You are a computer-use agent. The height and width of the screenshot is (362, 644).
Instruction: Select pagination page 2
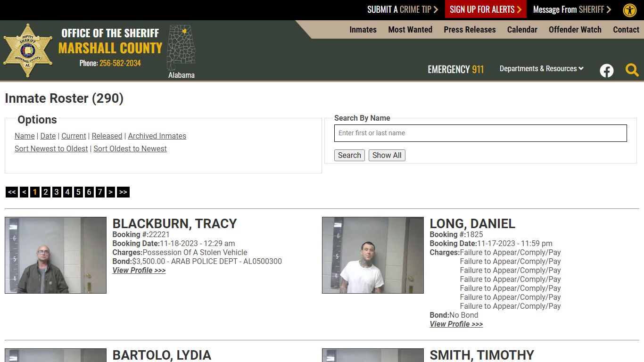(x=46, y=192)
